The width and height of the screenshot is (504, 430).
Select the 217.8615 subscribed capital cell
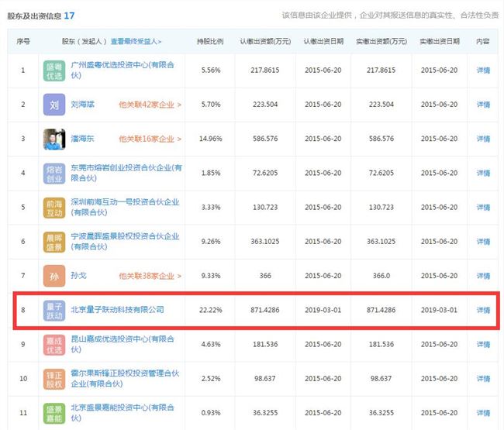click(x=265, y=71)
